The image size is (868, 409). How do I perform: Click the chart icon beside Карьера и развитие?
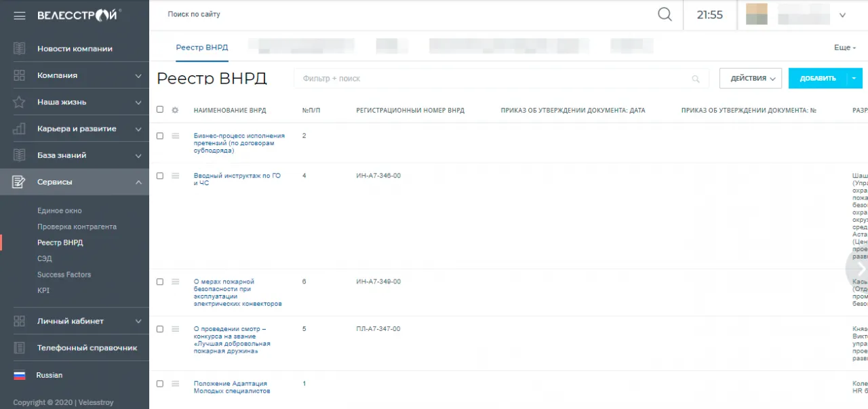(x=19, y=129)
